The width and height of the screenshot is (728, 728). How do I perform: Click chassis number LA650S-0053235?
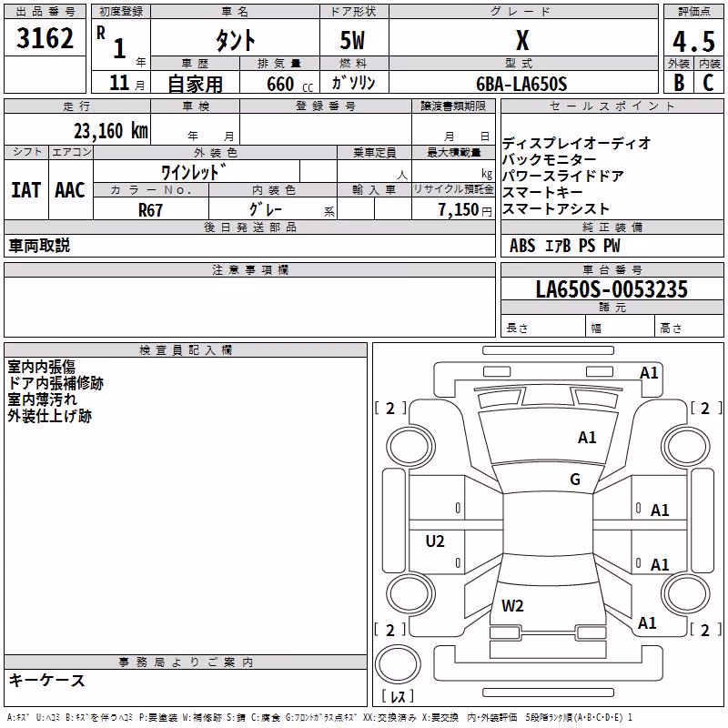[612, 289]
